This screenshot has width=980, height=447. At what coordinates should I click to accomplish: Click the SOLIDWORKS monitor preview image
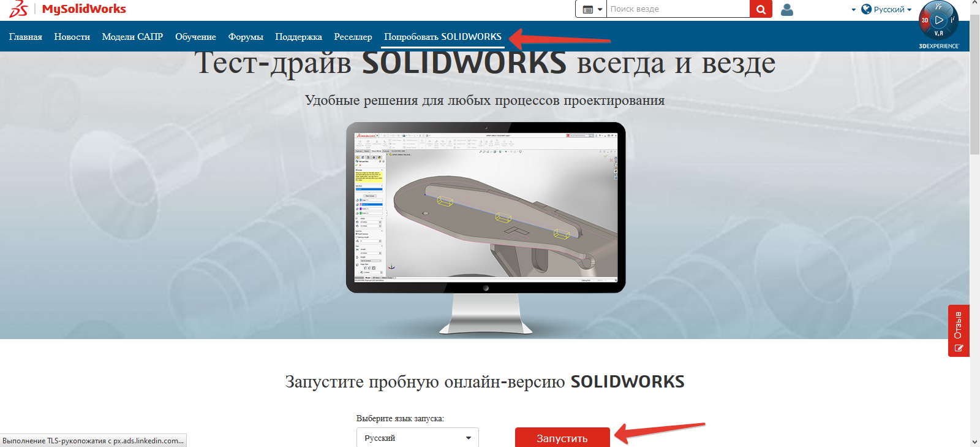click(486, 227)
